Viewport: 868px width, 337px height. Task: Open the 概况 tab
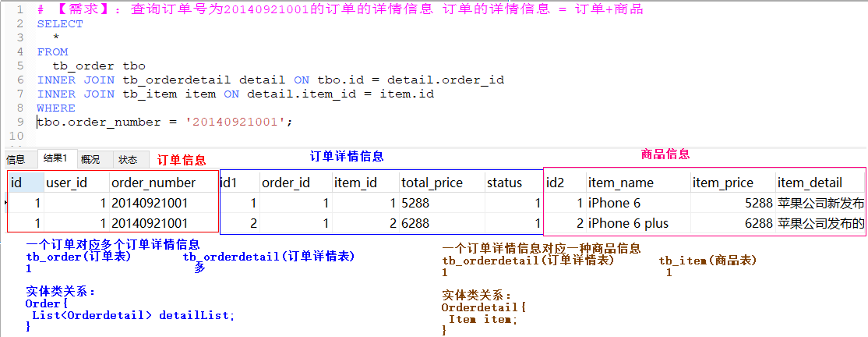click(90, 159)
